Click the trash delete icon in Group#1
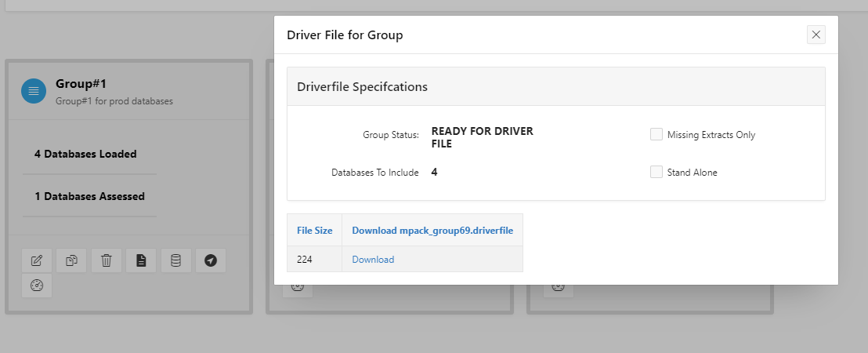868x353 pixels. coord(107,260)
